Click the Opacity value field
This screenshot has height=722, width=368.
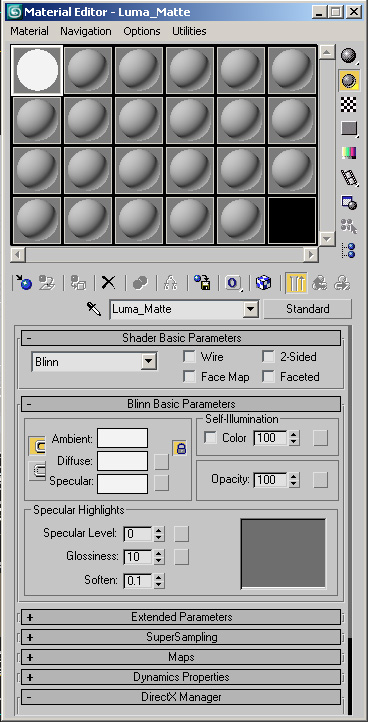point(270,480)
